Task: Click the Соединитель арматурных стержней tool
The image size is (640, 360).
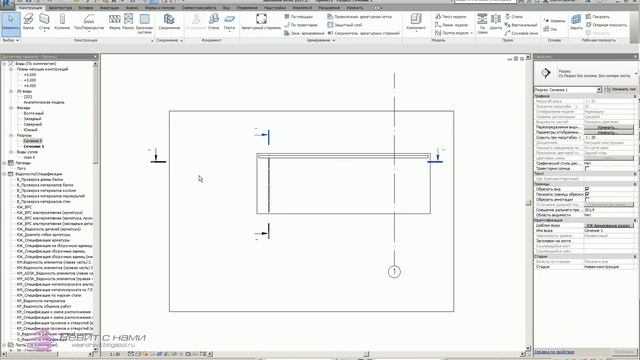Action: point(364,33)
